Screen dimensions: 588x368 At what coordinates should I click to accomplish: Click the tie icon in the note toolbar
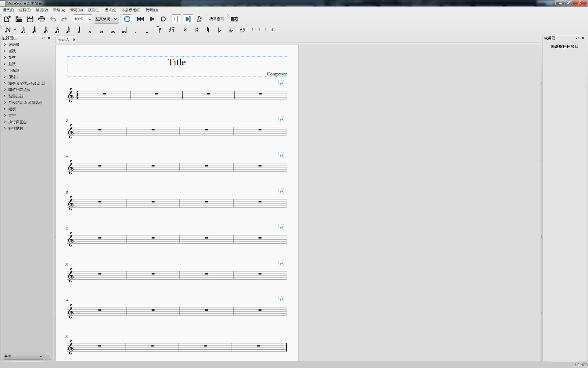(x=159, y=29)
